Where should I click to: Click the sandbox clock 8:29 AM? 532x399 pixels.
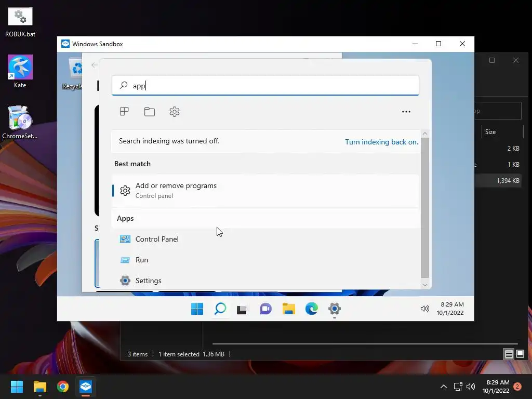450,309
